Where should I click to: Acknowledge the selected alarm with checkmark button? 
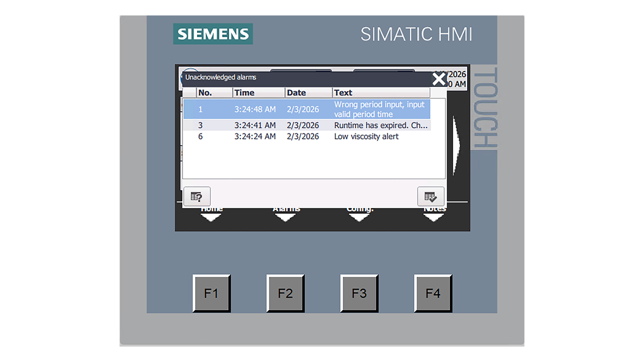pos(430,197)
